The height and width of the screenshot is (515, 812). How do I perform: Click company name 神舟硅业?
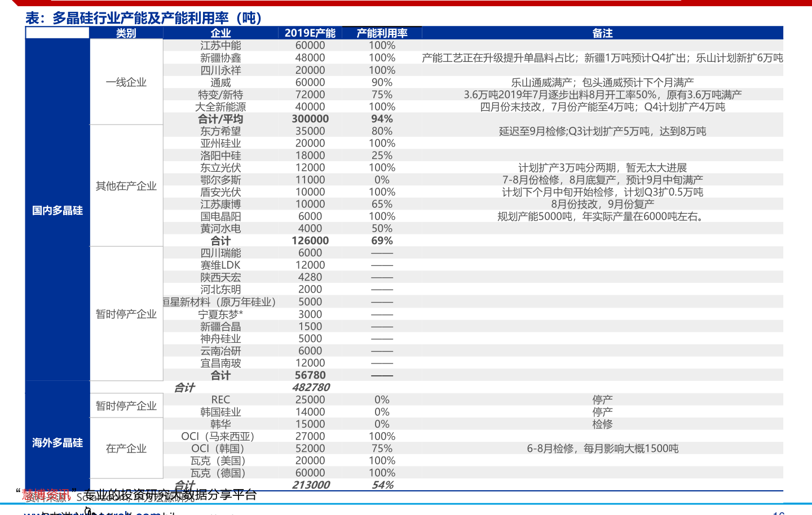pos(220,339)
